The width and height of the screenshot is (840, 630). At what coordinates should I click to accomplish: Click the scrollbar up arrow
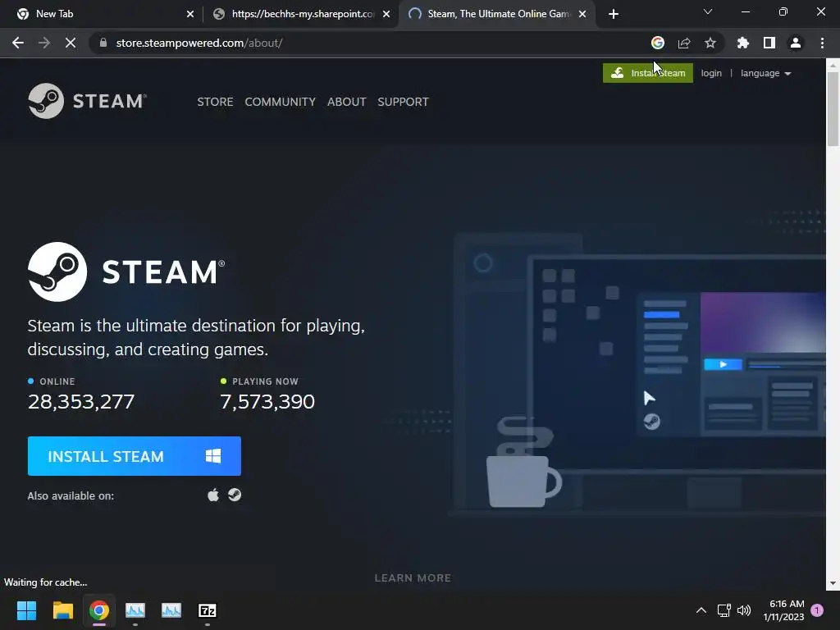(x=833, y=65)
